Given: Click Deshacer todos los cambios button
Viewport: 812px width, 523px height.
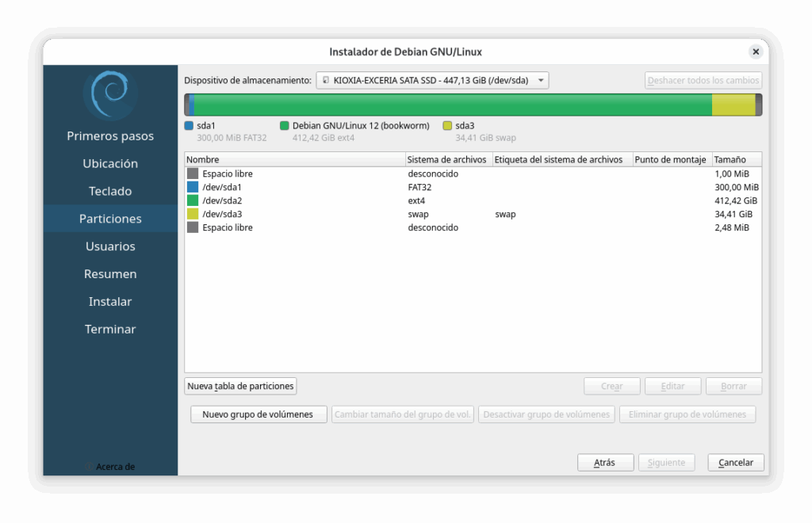Looking at the screenshot, I should [x=703, y=80].
